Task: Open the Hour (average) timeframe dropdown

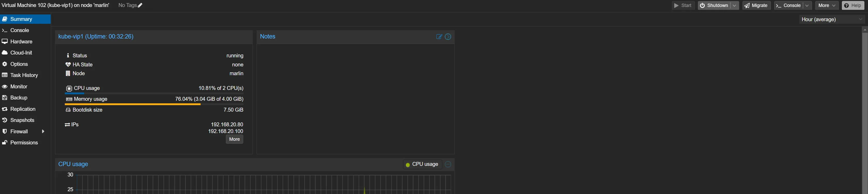Action: click(x=832, y=20)
